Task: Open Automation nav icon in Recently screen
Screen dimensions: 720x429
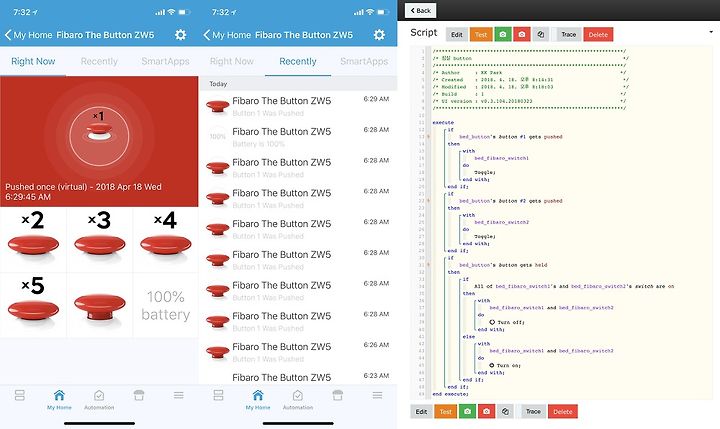Action: 298,399
